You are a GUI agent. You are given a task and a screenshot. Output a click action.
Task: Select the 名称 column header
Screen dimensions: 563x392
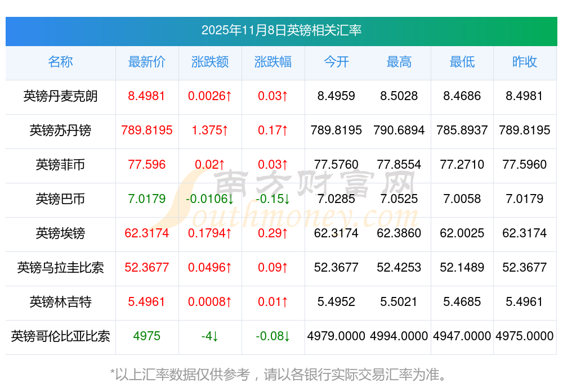(x=60, y=62)
